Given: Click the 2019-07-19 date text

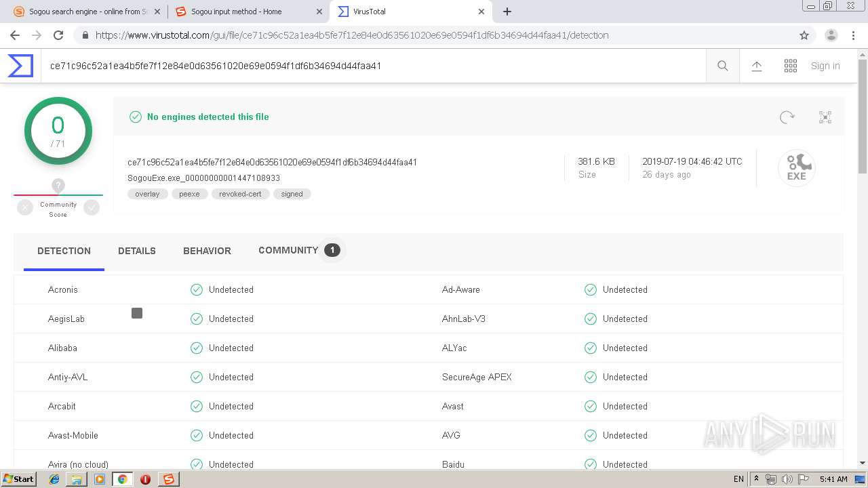Looking at the screenshot, I should (x=692, y=161).
